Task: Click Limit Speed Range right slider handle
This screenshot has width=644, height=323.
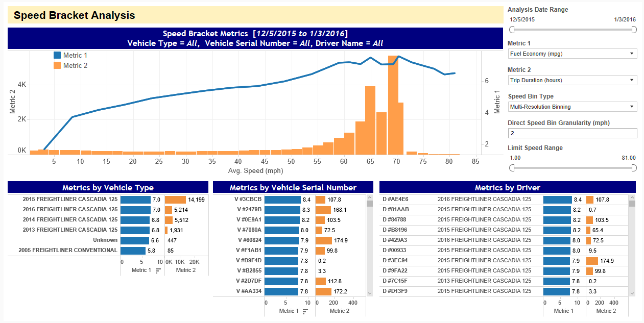Action: (x=634, y=168)
